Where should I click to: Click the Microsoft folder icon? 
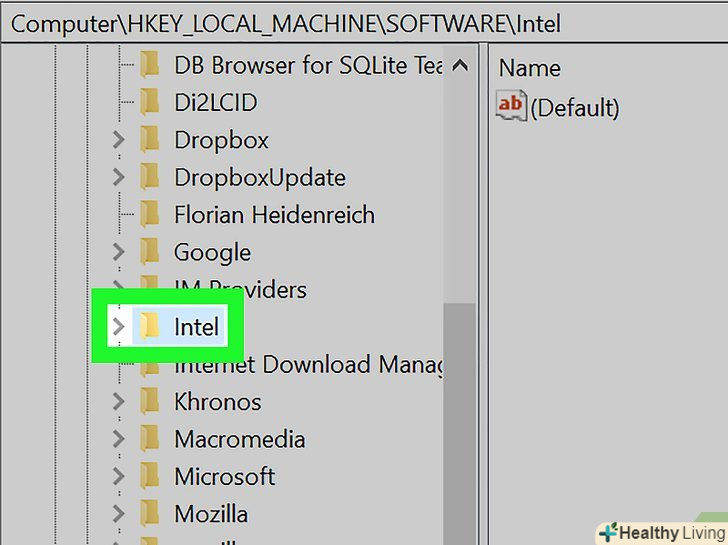(150, 476)
